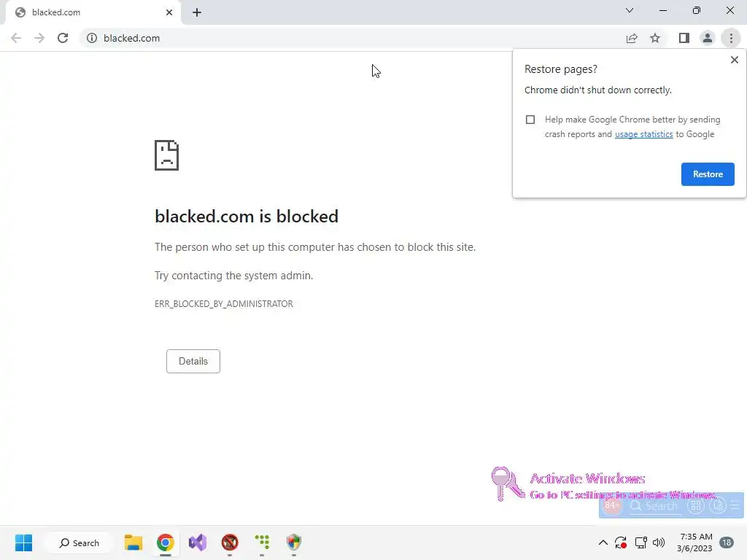747x560 pixels.
Task: Open taskbar Search box
Action: tap(79, 542)
